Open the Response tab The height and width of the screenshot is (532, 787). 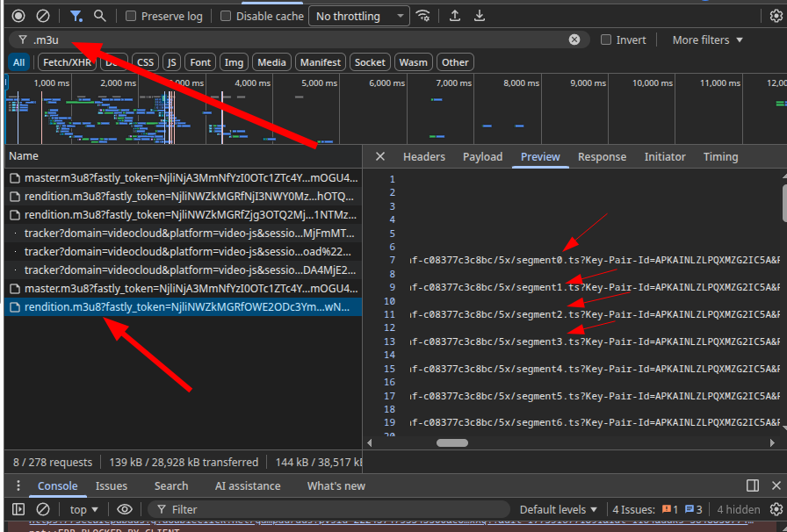tap(602, 156)
